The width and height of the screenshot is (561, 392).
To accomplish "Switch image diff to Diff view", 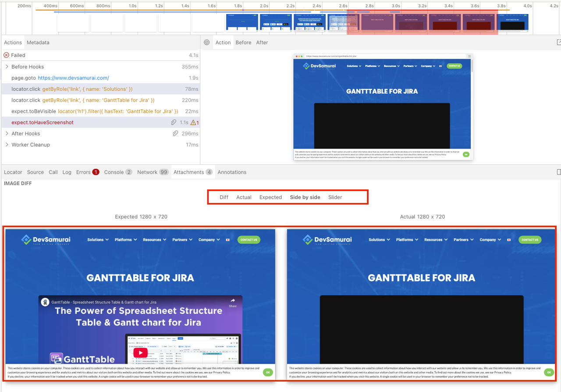I will (224, 197).
